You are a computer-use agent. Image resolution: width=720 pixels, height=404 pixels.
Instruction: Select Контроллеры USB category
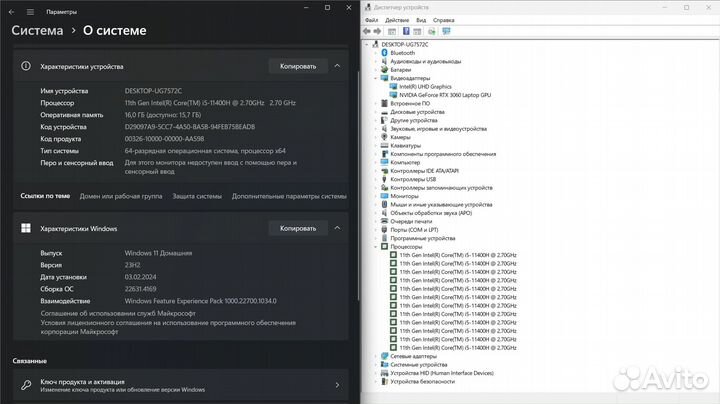pos(413,180)
